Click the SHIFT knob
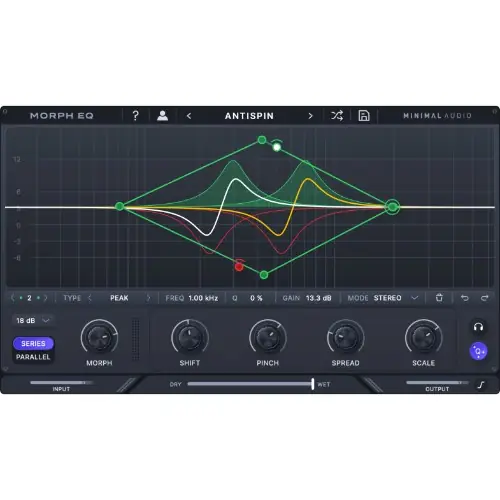 [190, 337]
